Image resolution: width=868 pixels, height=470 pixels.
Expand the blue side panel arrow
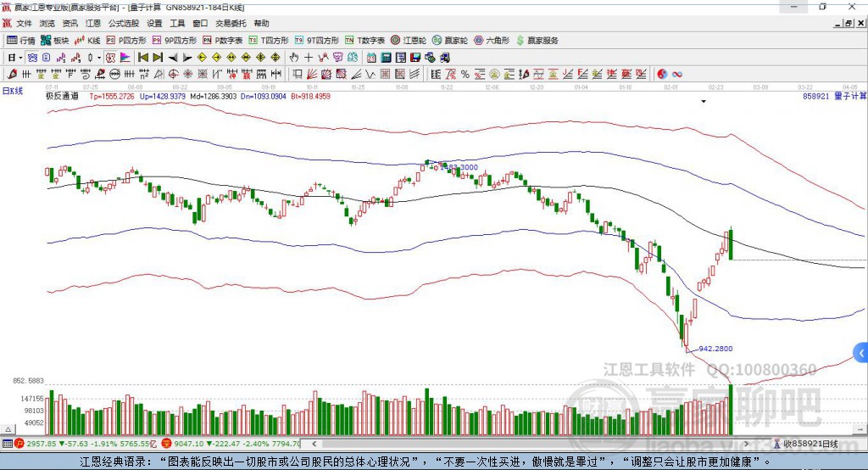(861, 353)
